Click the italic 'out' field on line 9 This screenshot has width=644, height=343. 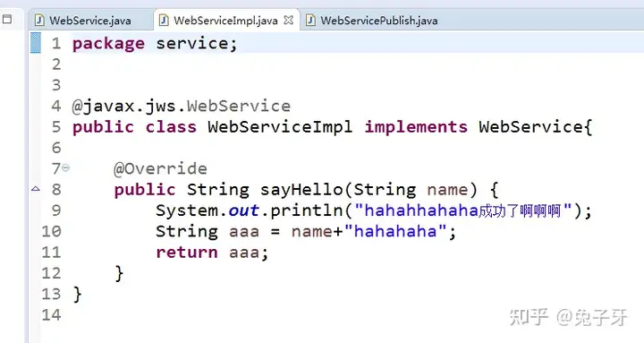[x=244, y=210]
